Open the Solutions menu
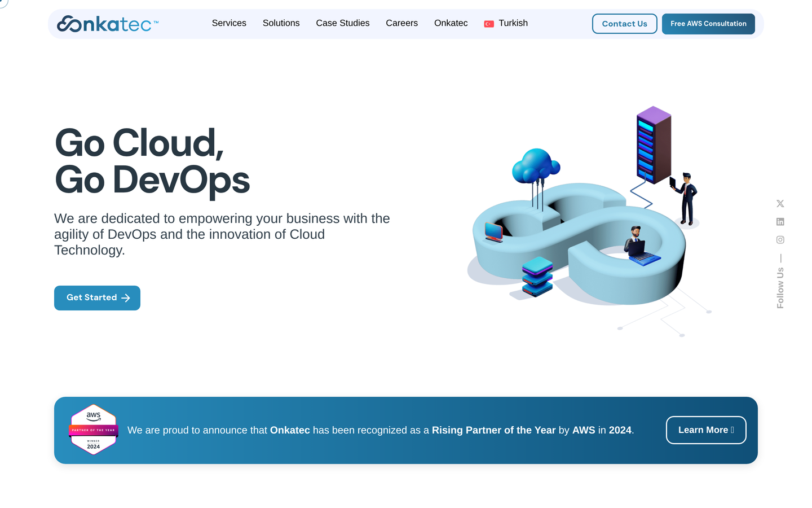Viewport: 812px width, 508px height. coord(281,23)
